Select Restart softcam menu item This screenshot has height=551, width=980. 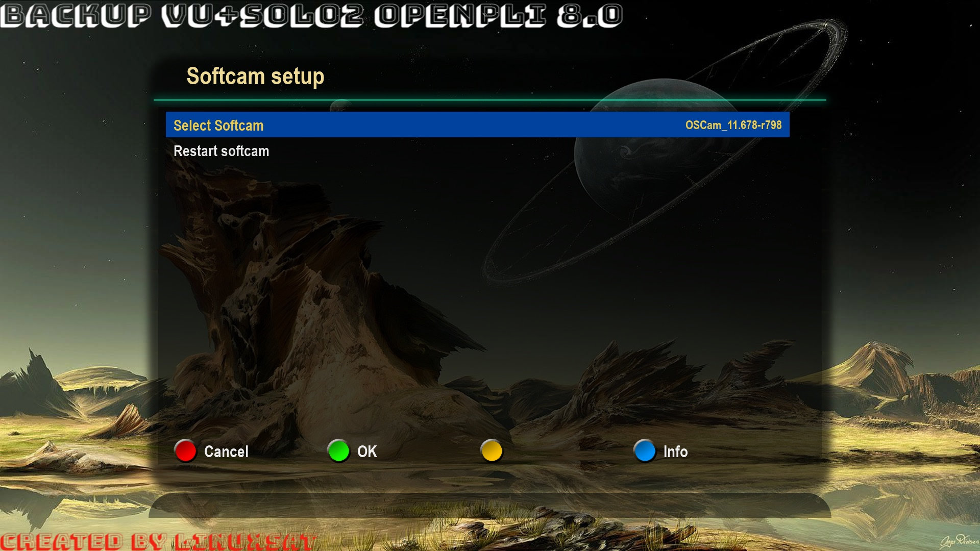point(221,151)
